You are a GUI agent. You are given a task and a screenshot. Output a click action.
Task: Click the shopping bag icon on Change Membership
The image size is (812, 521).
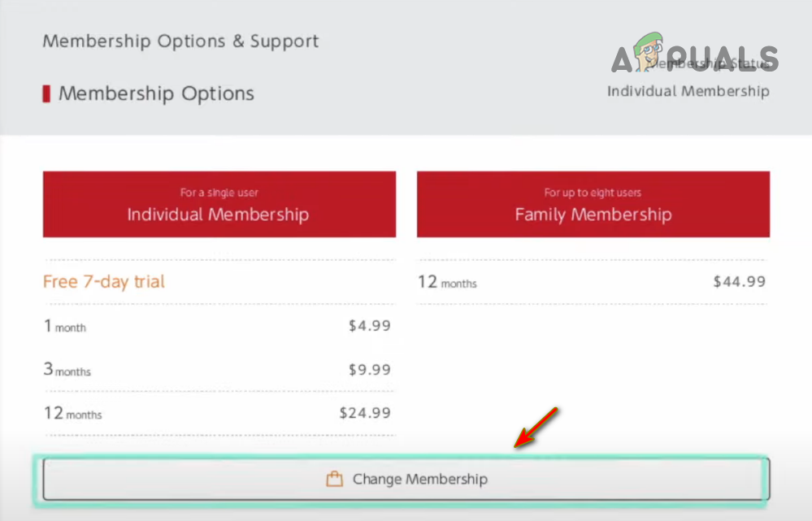pos(334,480)
